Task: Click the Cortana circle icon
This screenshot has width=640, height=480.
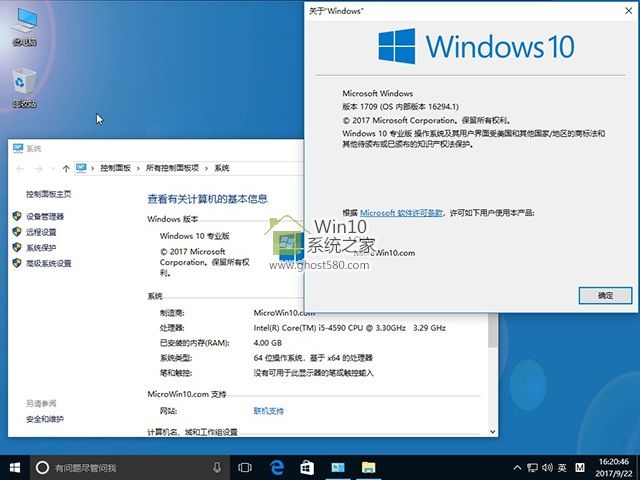Action: [42, 467]
